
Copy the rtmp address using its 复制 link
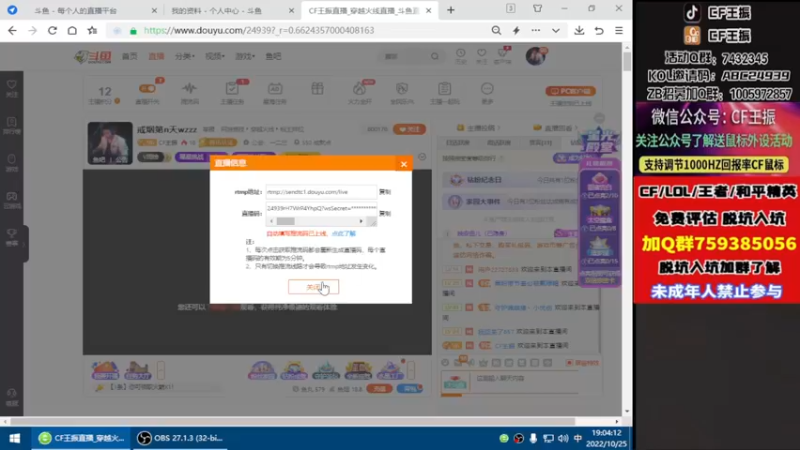point(385,192)
